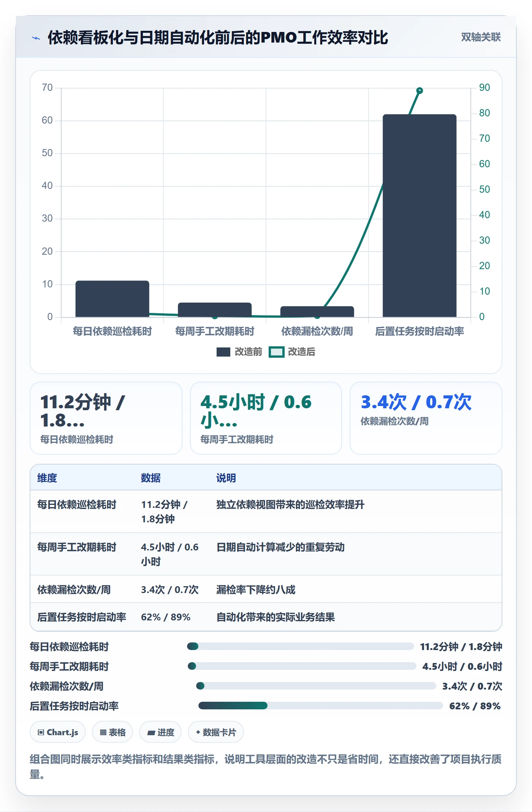Click the 62% / 89% cell in the table
The height and width of the screenshot is (812, 532).
point(166,617)
